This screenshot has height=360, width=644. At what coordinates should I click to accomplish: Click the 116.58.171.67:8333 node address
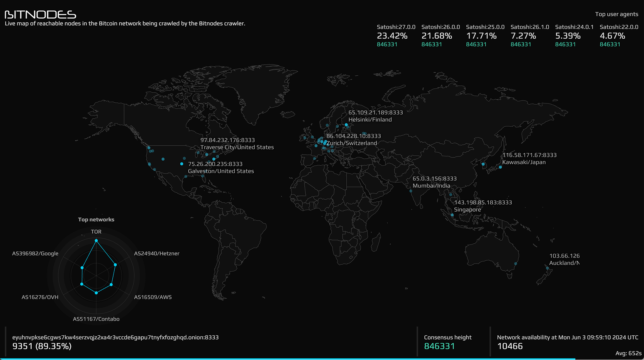coord(529,155)
